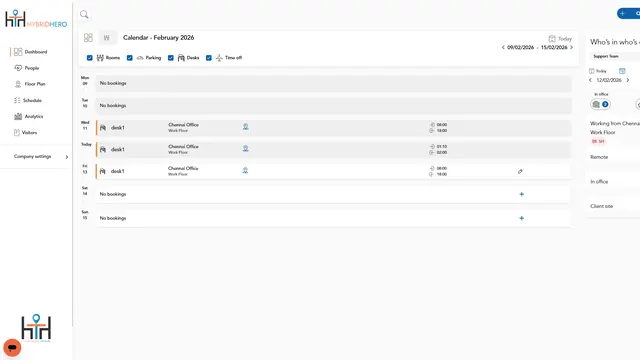640x360 pixels.
Task: Click the Friday desk1 location pin icon
Action: pos(245,170)
